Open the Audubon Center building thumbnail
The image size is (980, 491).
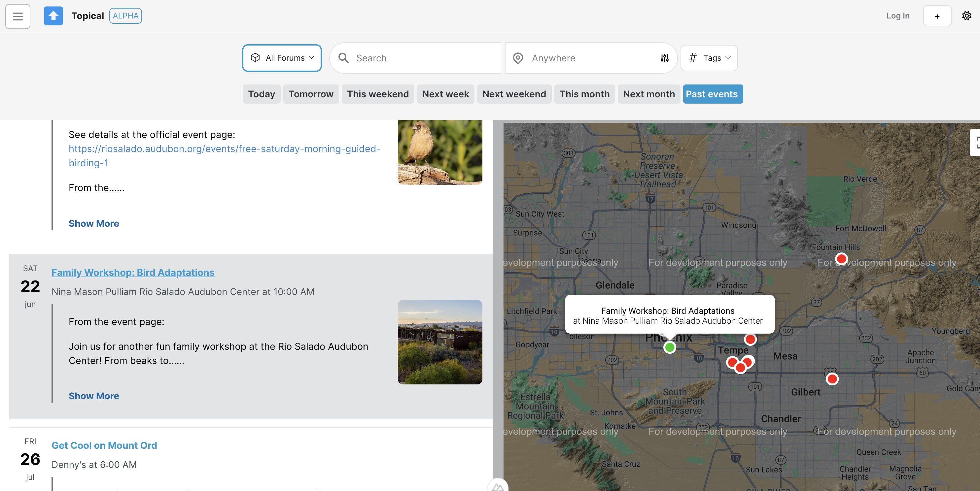point(440,342)
